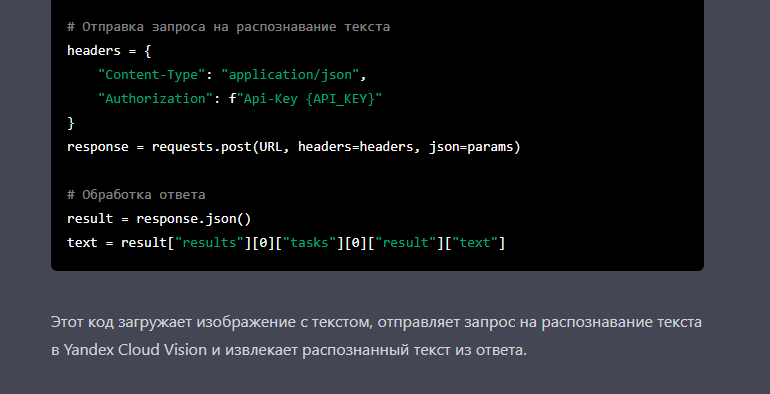Image resolution: width=770 pixels, height=394 pixels.
Task: Click the "application/json" string value
Action: [x=290, y=75]
